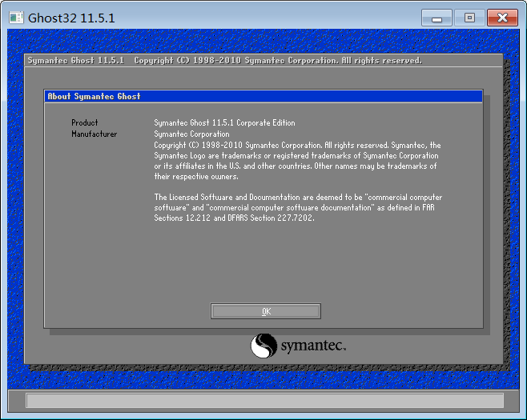Click the 'their respective owners.' text line
This screenshot has height=420, width=527.
(196, 177)
